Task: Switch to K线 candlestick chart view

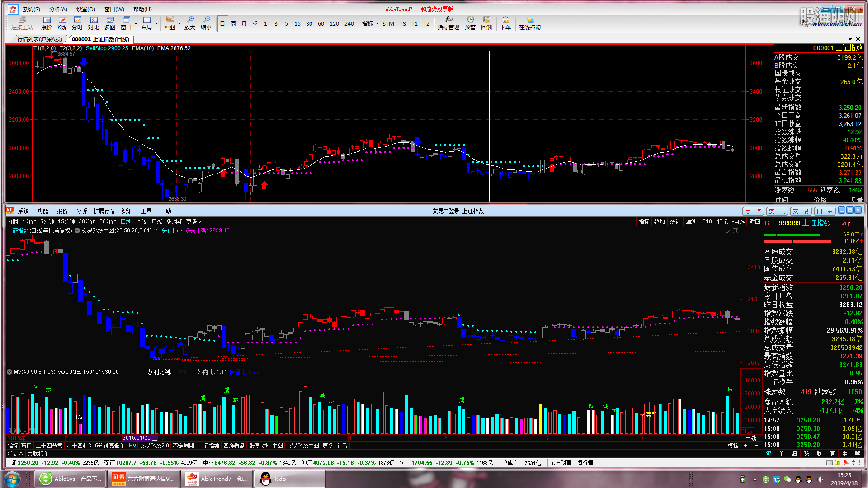Action: tap(62, 23)
